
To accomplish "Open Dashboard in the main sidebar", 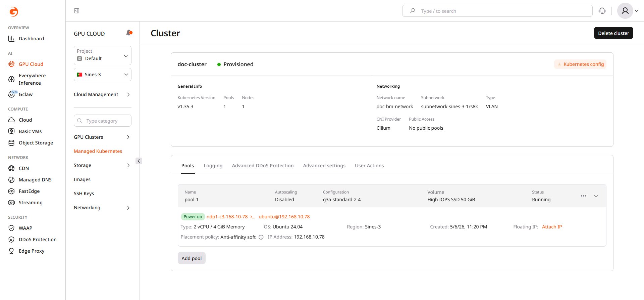I will (x=31, y=39).
